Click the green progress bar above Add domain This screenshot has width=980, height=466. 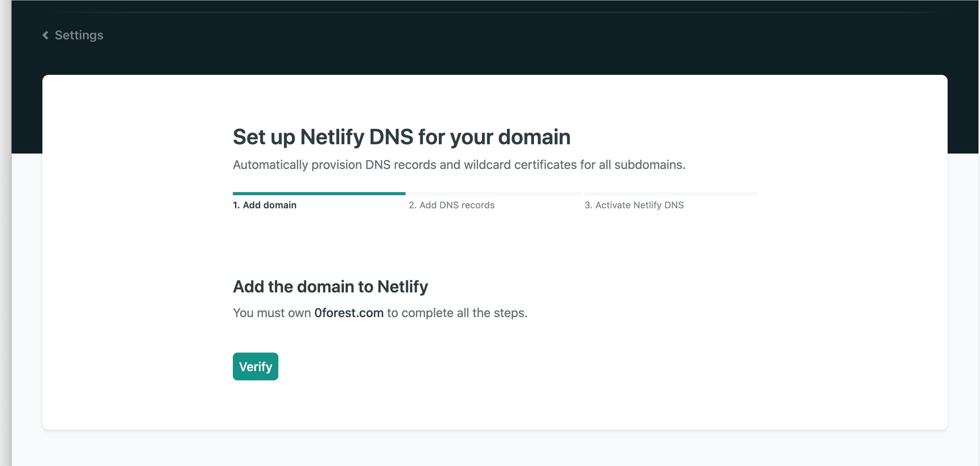[x=319, y=193]
